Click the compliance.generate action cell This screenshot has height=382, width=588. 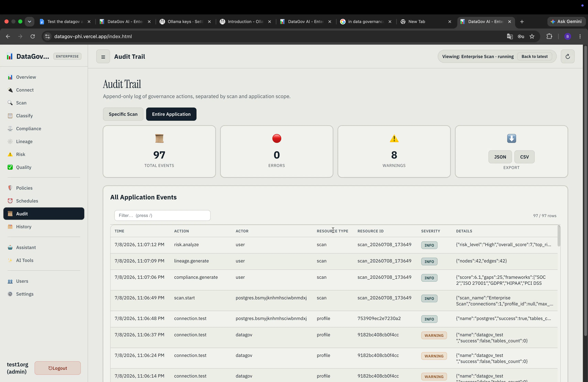pyautogui.click(x=196, y=277)
